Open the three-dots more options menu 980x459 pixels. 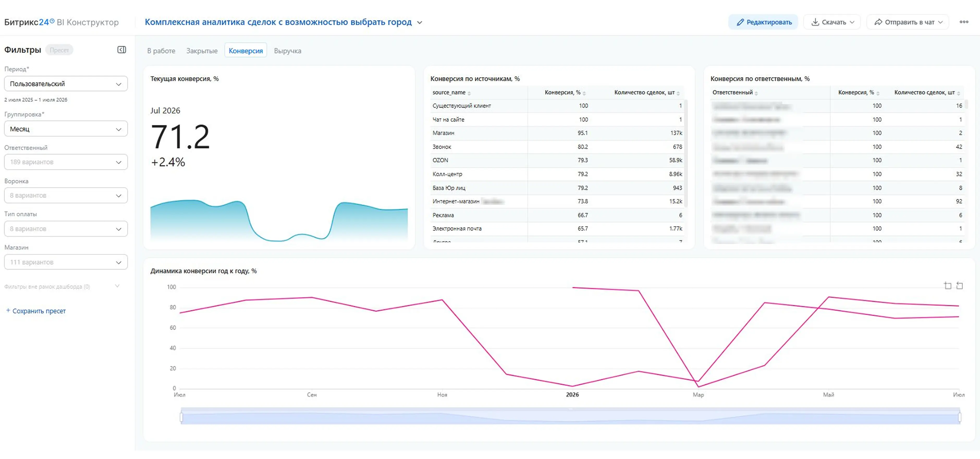(x=964, y=22)
